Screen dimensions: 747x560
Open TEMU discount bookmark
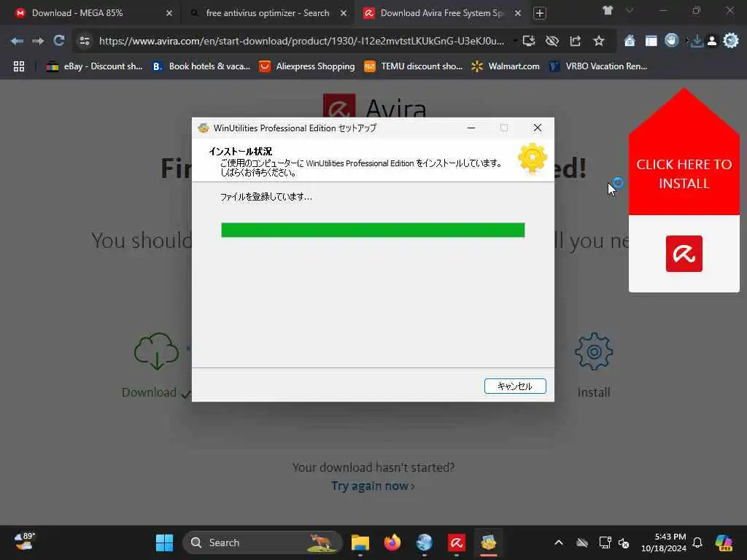pyautogui.click(x=414, y=66)
